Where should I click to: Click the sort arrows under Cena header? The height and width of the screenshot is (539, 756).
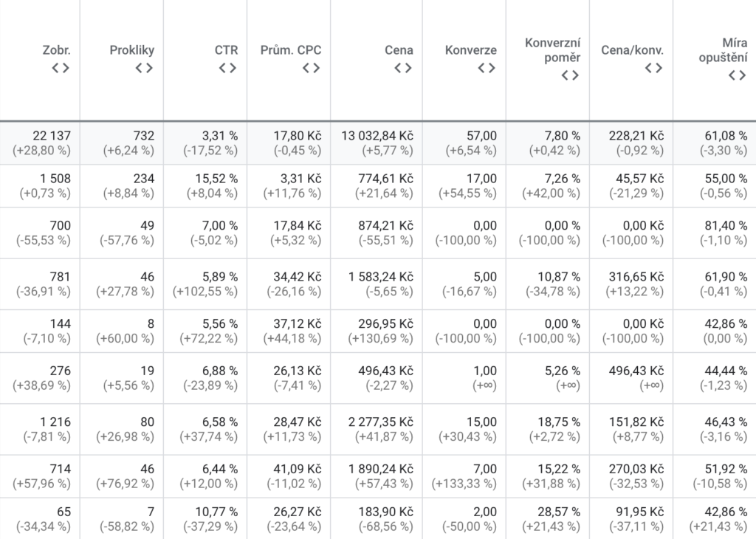[x=403, y=68]
